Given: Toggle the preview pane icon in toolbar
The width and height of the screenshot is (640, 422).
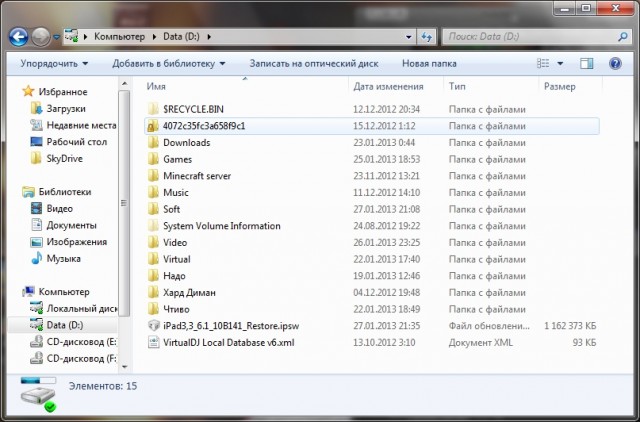Looking at the screenshot, I should point(587,63).
